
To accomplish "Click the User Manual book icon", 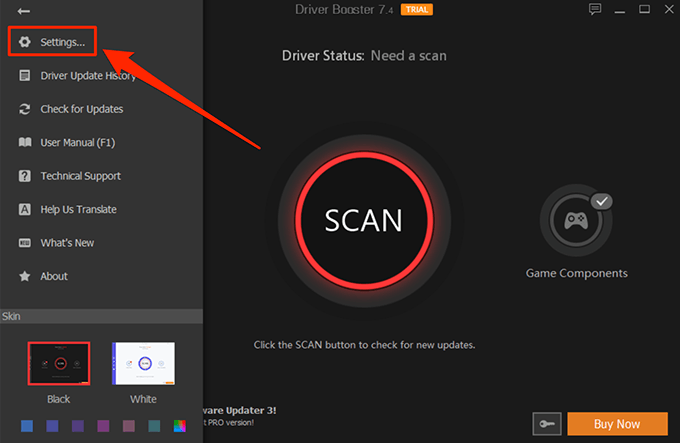I will pos(25,142).
